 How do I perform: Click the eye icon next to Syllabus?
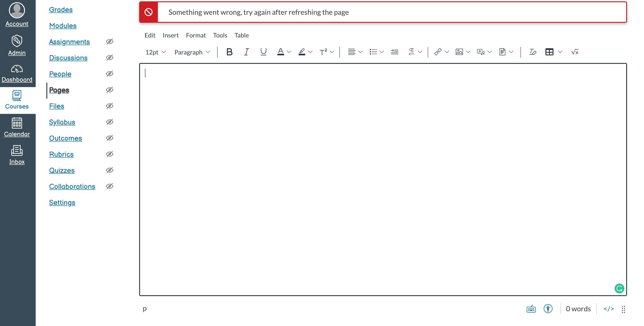pyautogui.click(x=109, y=122)
